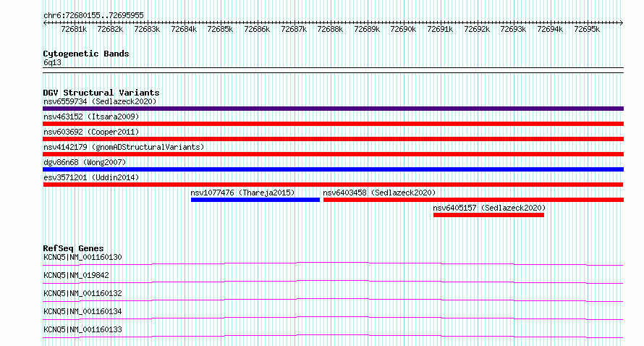Open the KCNQ5|NM_001160134 transcript label
The width and height of the screenshot is (644, 346).
(82, 311)
